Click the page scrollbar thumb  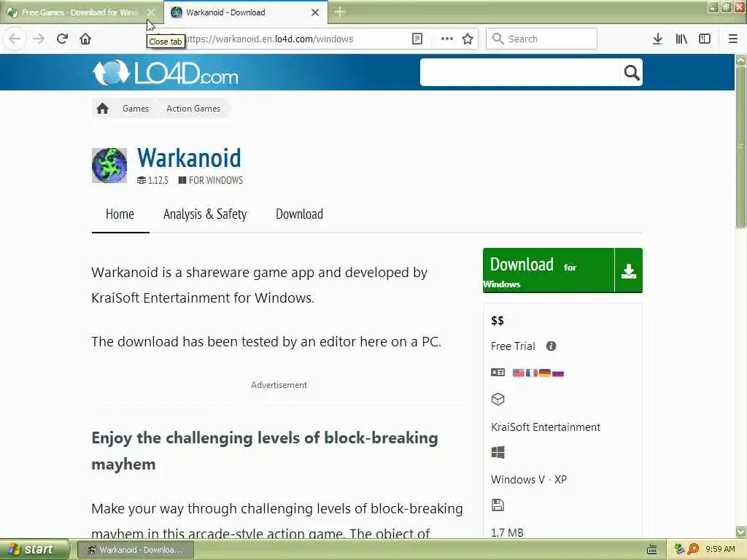coord(741,147)
